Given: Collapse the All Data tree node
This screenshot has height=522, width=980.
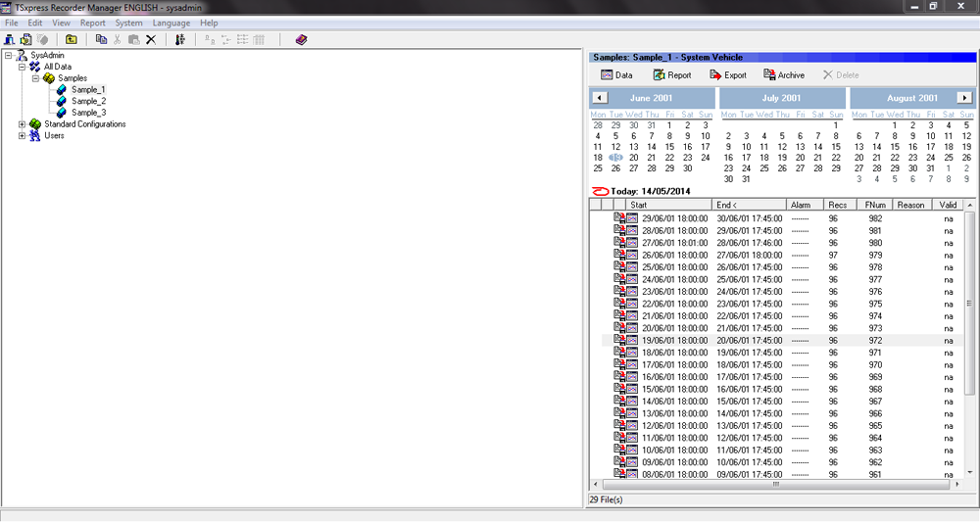Looking at the screenshot, I should 23,67.
